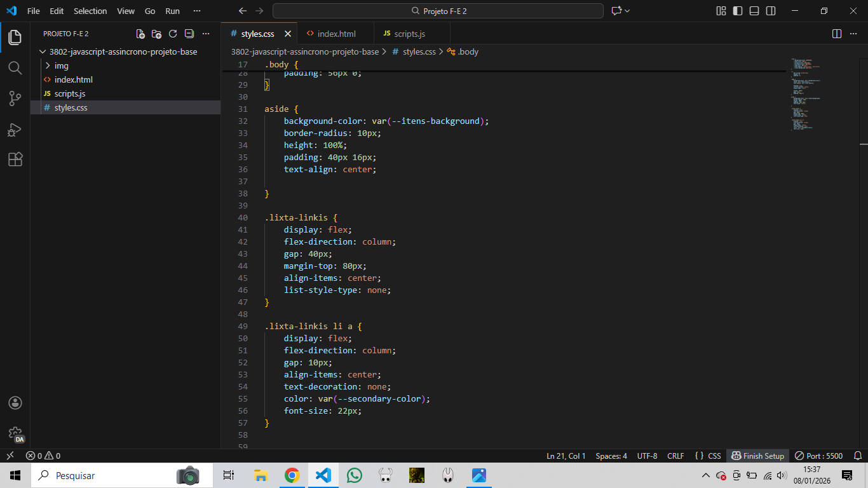
Task: Click the Port : 5500 Live Server button
Action: click(819, 456)
